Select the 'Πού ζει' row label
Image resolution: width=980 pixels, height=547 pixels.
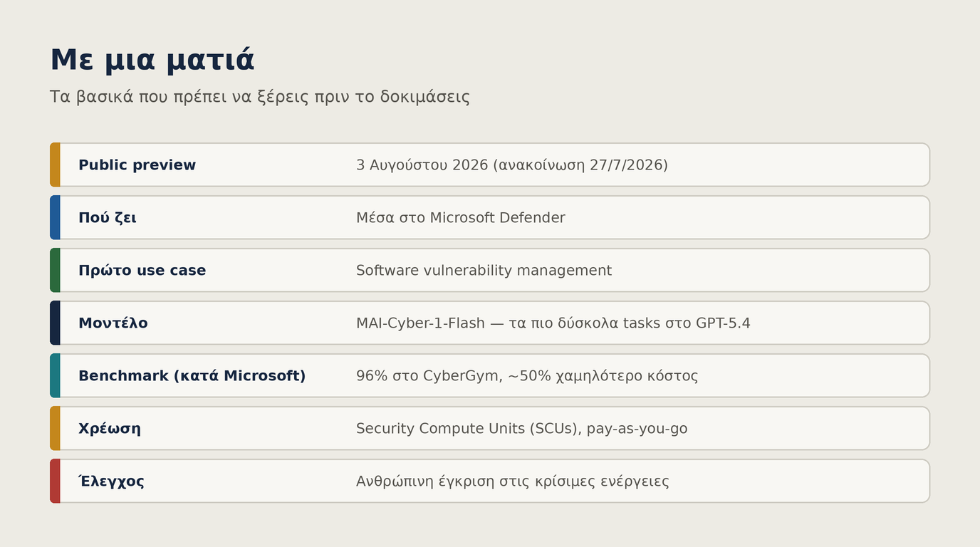(108, 218)
